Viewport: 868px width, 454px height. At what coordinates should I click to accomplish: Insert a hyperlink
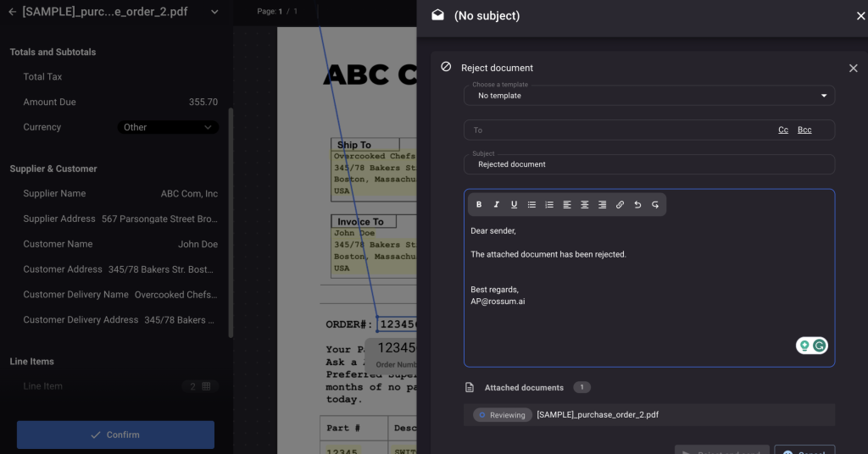620,205
